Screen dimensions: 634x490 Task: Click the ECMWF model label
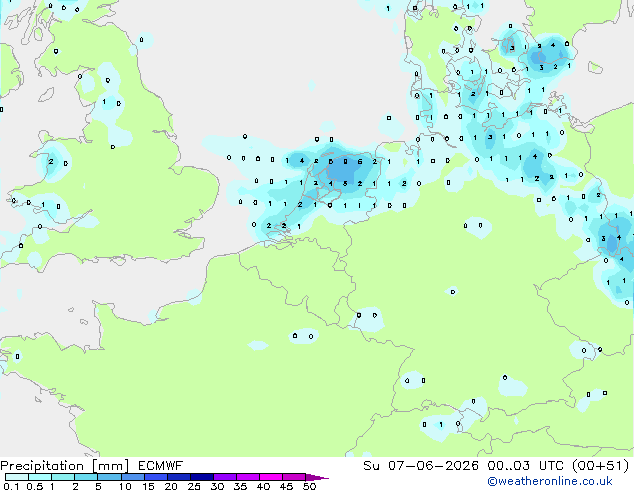click(161, 466)
